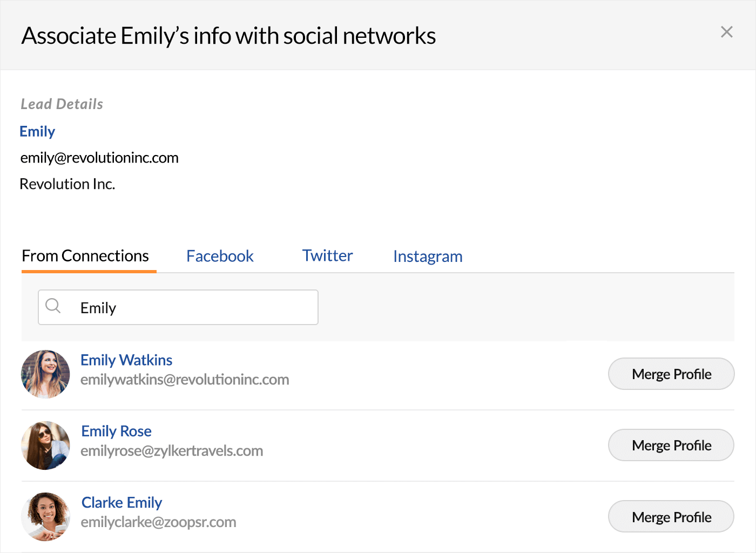Open Emily Watkins' profile name link
Screen dimensions: 756x553
(x=126, y=360)
